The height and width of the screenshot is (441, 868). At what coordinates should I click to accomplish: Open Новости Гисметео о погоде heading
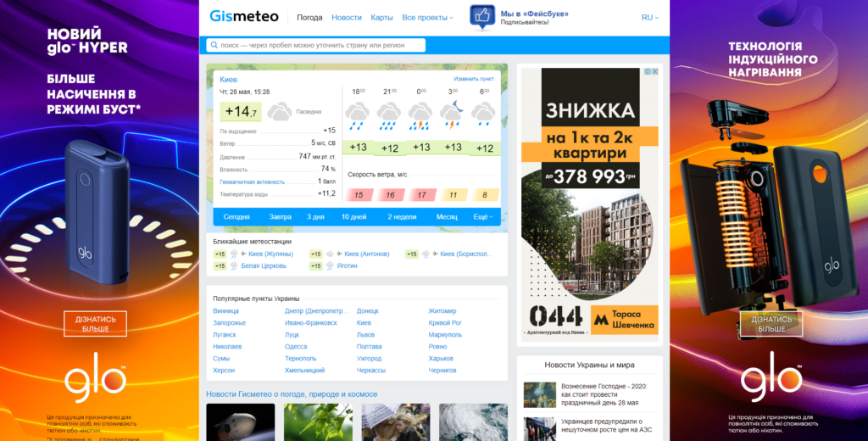pos(292,394)
